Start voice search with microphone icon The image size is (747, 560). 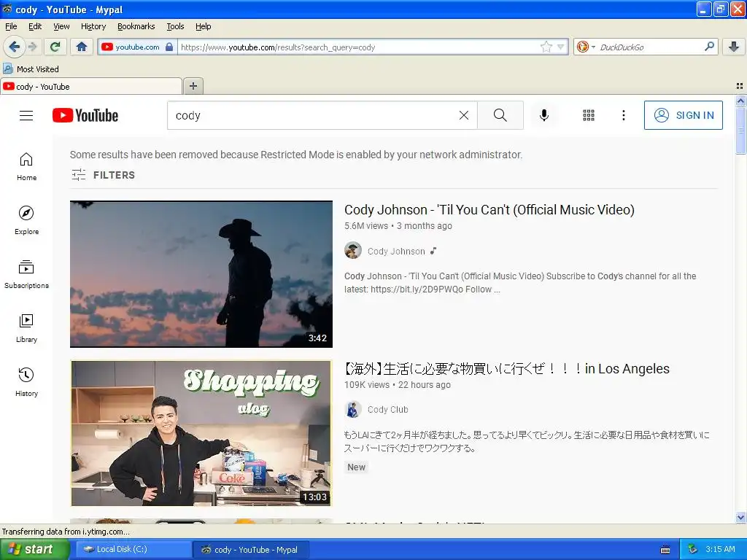[544, 115]
